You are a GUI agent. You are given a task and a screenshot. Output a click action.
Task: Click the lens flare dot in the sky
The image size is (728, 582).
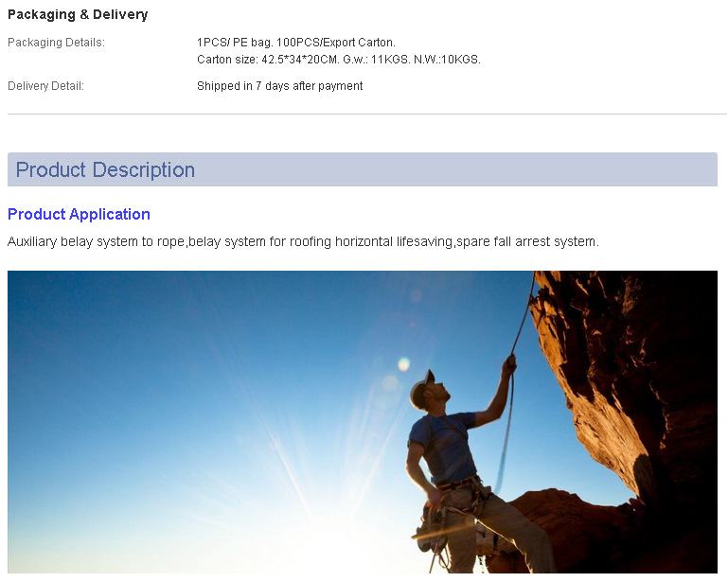(x=404, y=363)
